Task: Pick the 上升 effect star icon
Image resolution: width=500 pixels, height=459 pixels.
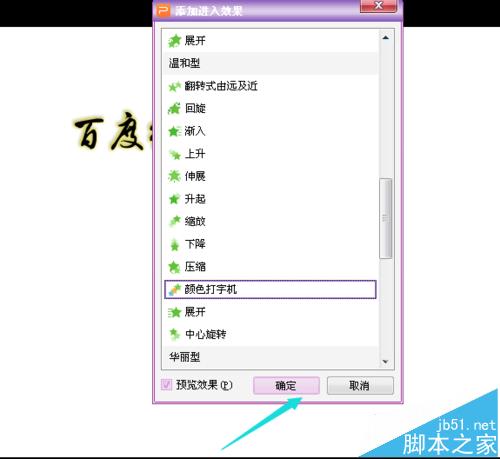Action: coord(174,154)
